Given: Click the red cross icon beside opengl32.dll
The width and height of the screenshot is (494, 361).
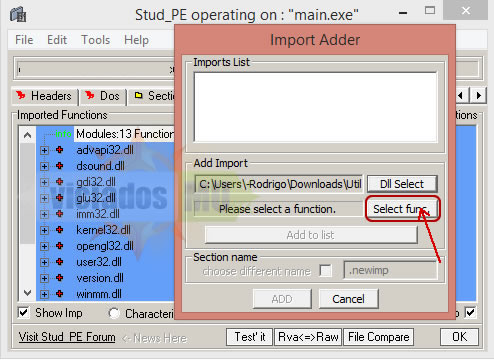Looking at the screenshot, I should coord(60,246).
